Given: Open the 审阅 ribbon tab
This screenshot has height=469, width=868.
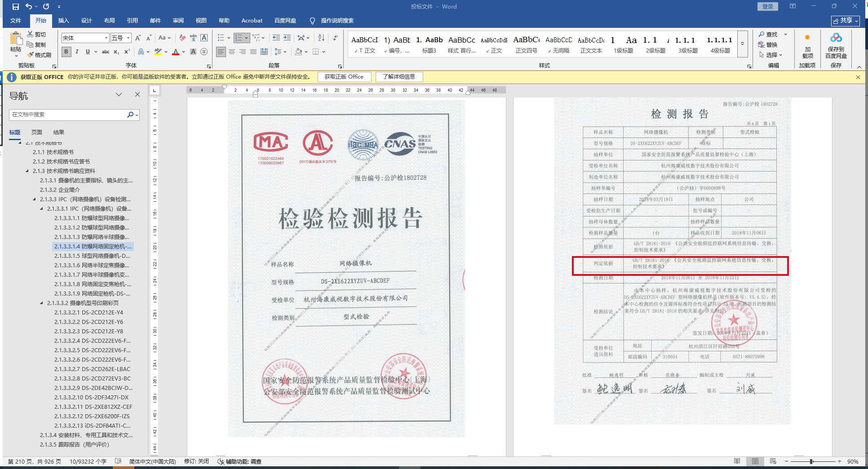Looking at the screenshot, I should pos(178,21).
